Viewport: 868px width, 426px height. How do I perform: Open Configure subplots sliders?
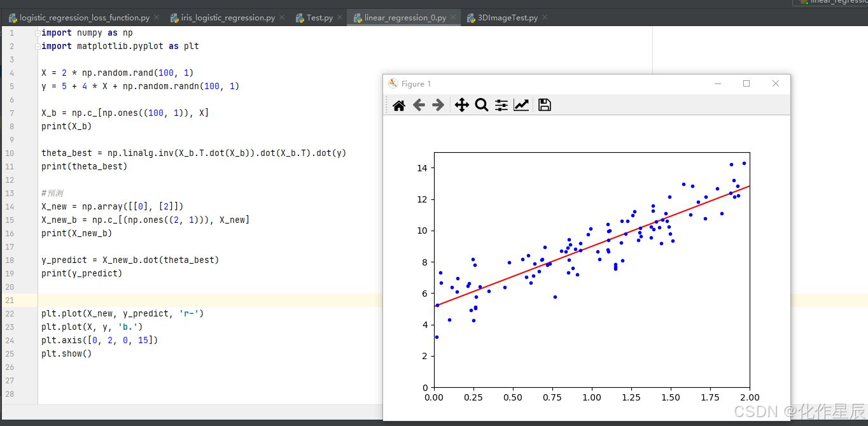coord(501,105)
